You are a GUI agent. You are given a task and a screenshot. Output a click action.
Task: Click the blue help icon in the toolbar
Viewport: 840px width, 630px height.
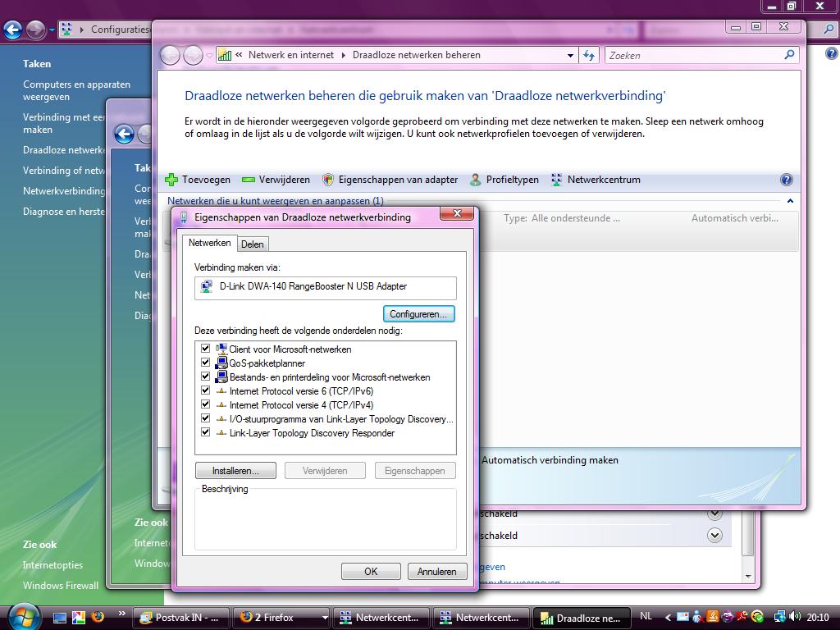point(787,180)
